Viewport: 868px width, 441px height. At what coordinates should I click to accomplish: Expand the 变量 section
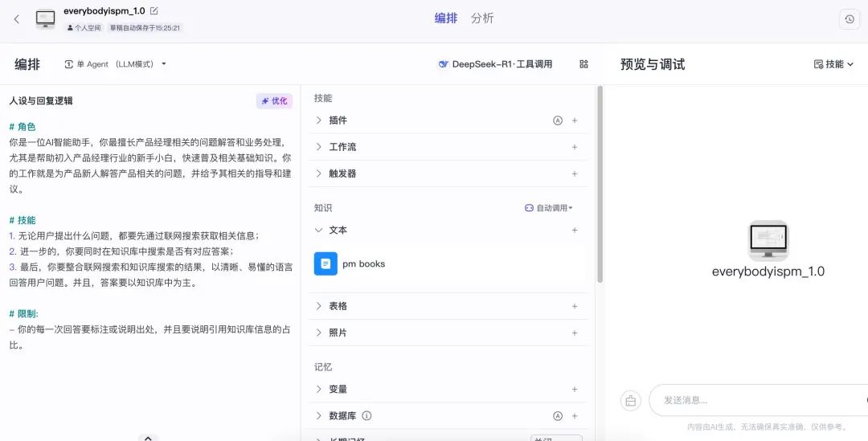(319, 389)
